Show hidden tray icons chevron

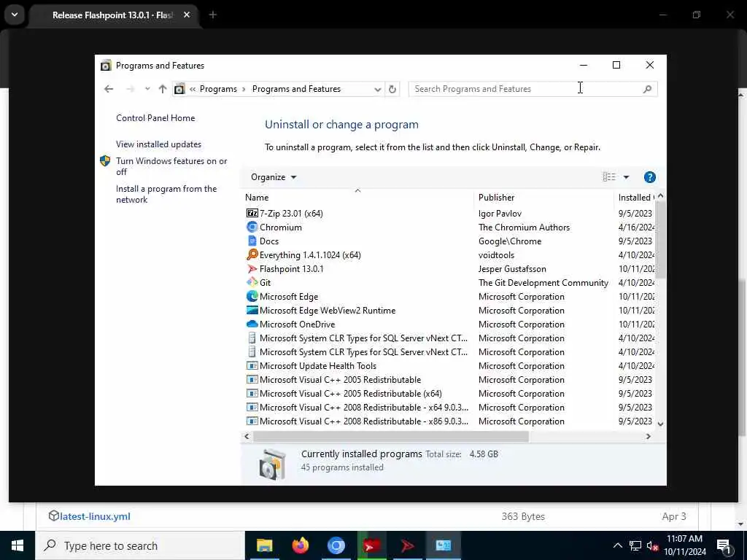coord(617,546)
